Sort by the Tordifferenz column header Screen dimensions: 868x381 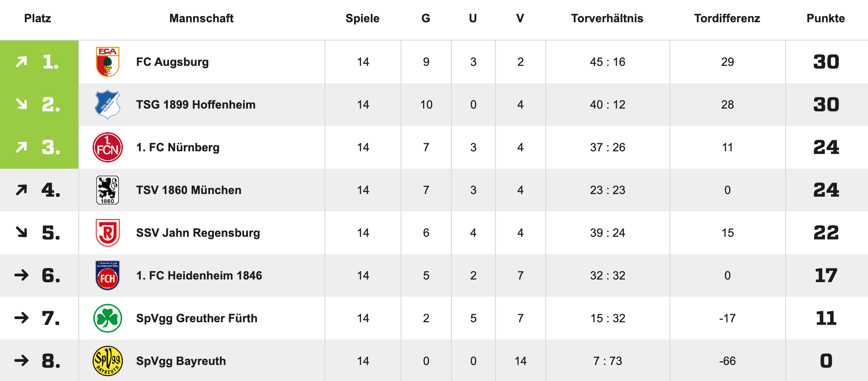point(727,18)
